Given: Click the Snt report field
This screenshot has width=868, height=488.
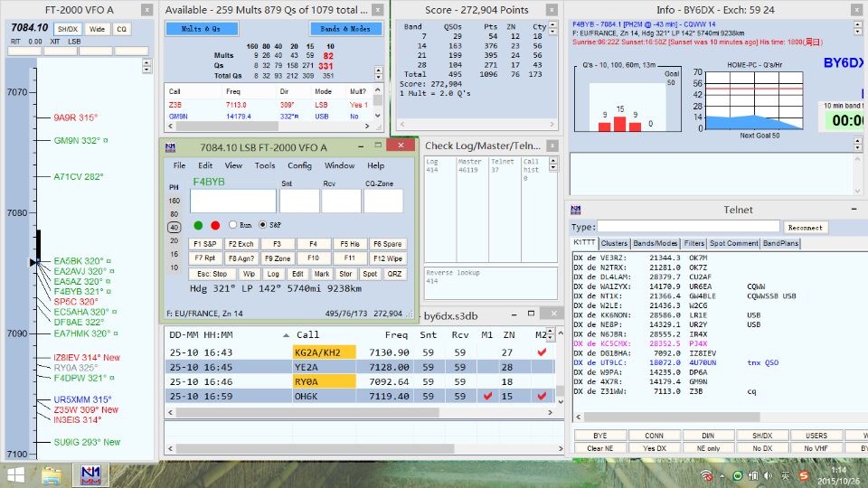Looking at the screenshot, I should point(299,201).
